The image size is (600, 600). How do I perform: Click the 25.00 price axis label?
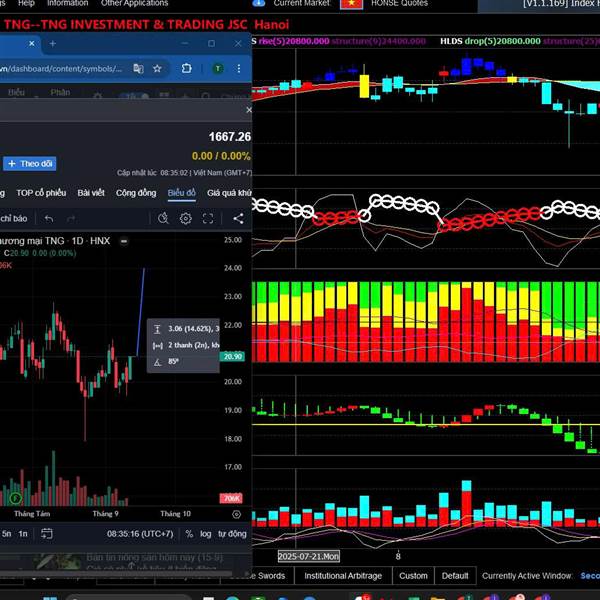point(233,240)
